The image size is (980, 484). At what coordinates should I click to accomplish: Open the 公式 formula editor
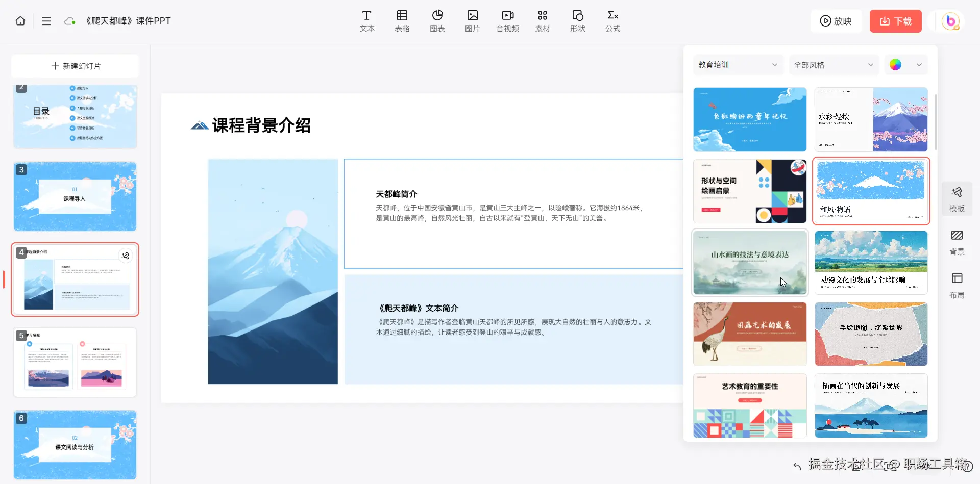pos(612,21)
